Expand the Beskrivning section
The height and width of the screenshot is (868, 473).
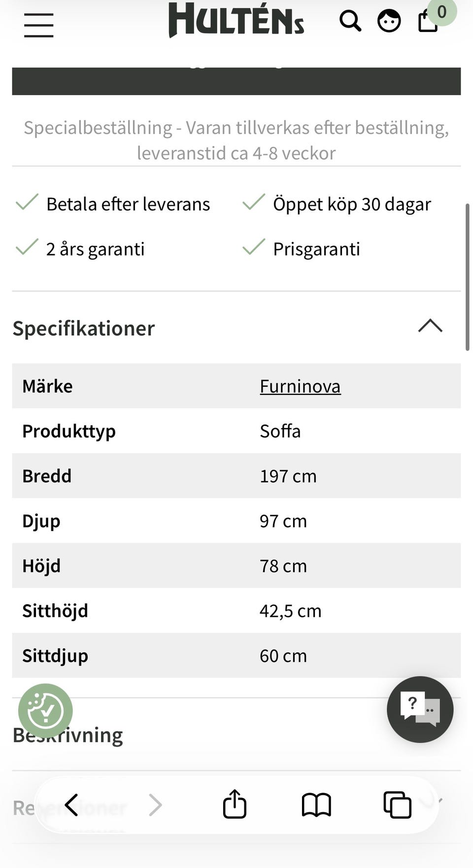[68, 735]
